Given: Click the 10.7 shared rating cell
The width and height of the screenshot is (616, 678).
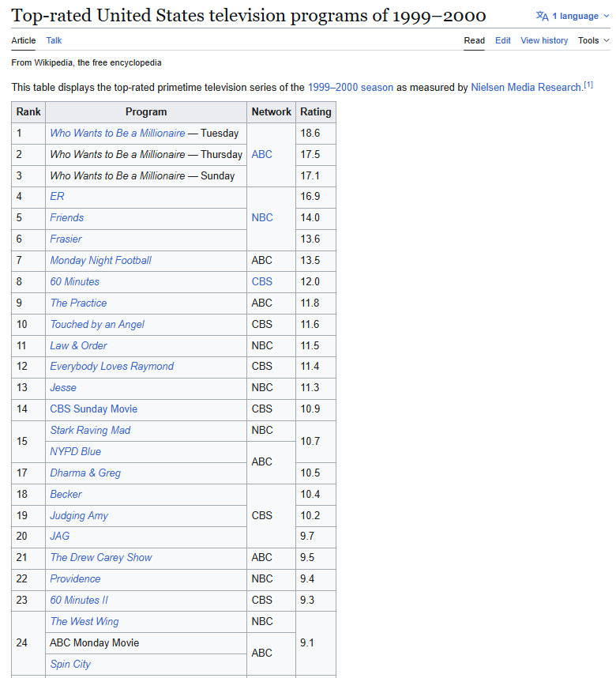Looking at the screenshot, I should pyautogui.click(x=316, y=441).
